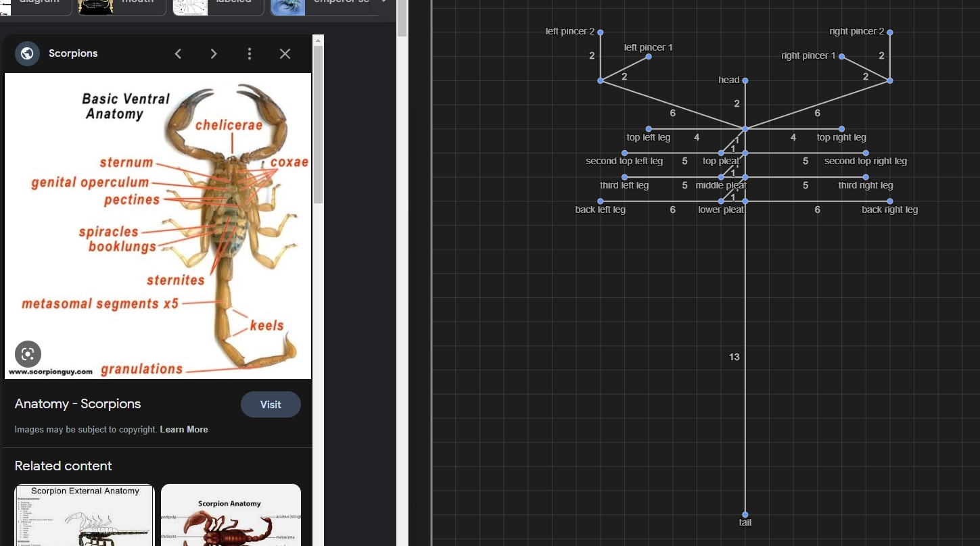Click the Related content heading
980x546 pixels.
[x=64, y=466]
